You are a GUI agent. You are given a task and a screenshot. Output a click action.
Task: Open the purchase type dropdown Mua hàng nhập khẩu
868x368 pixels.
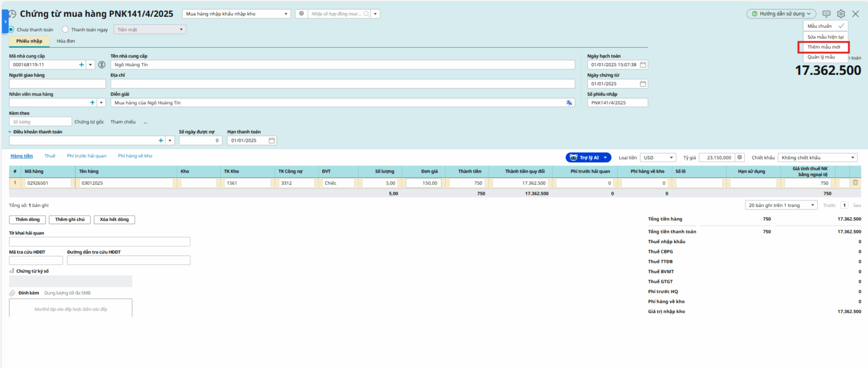tap(236, 14)
